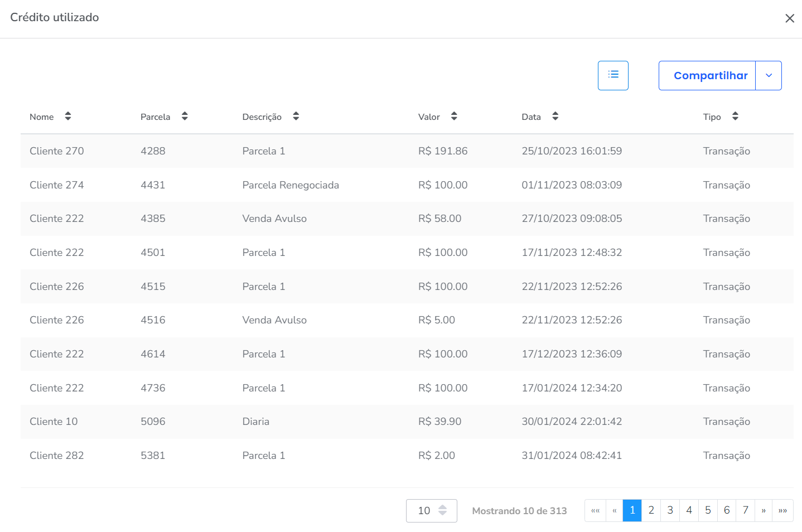Jump to last page with triple chevron
The height and width of the screenshot is (532, 802).
pos(782,510)
